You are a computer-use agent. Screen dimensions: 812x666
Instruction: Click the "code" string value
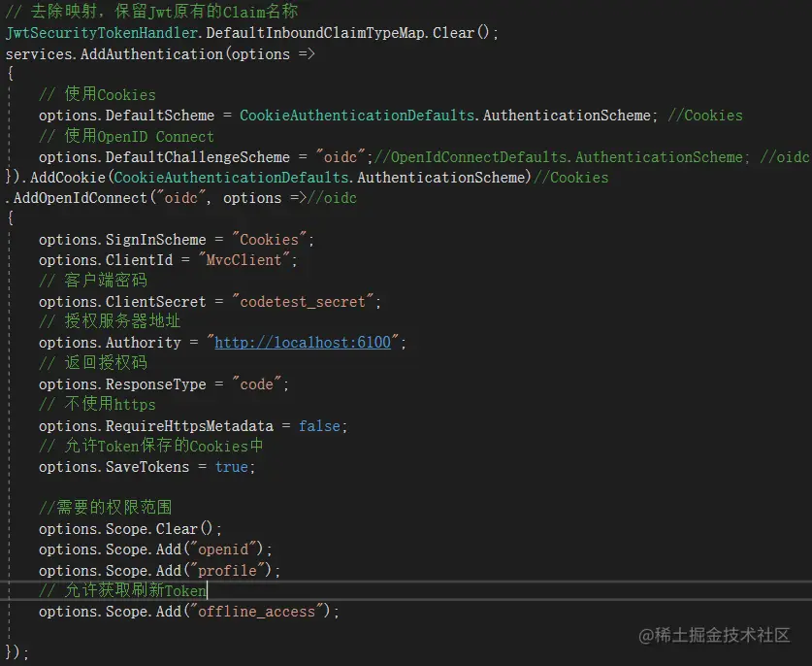(256, 384)
